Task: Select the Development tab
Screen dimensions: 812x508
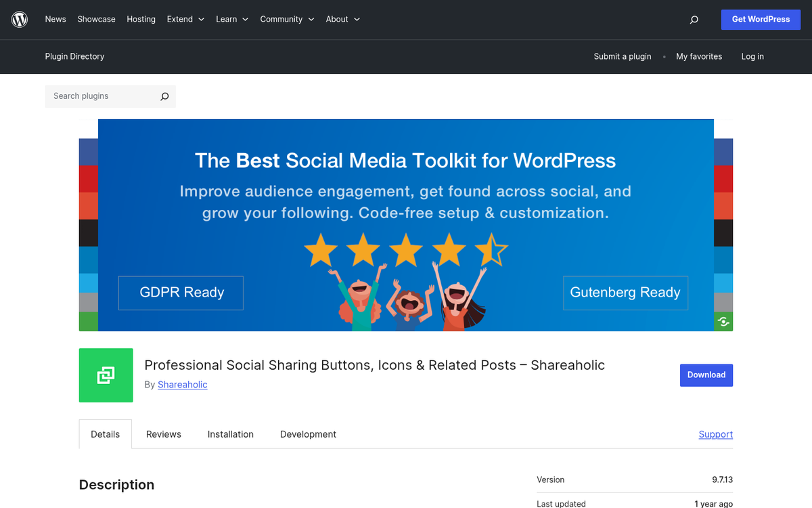Action: click(x=308, y=434)
